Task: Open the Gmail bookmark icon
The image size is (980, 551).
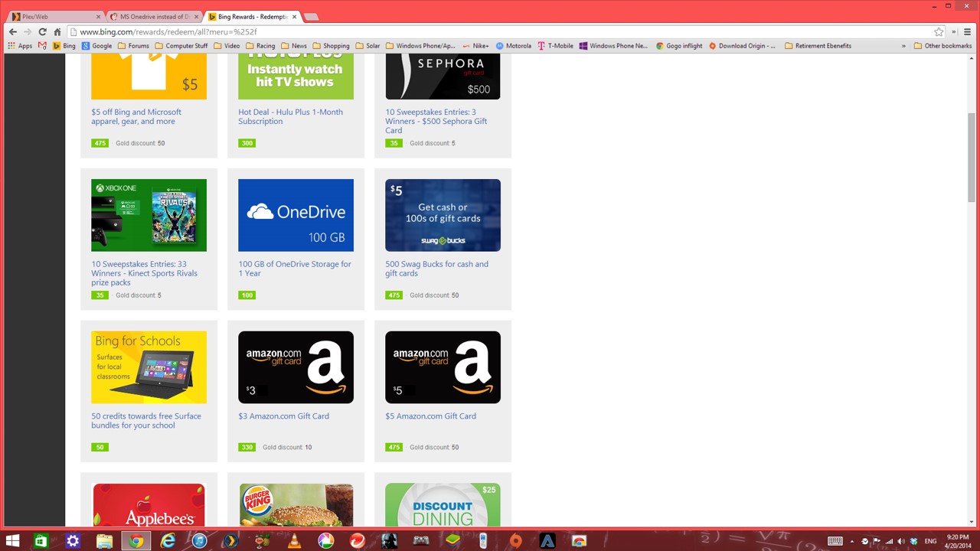Action: [x=43, y=46]
